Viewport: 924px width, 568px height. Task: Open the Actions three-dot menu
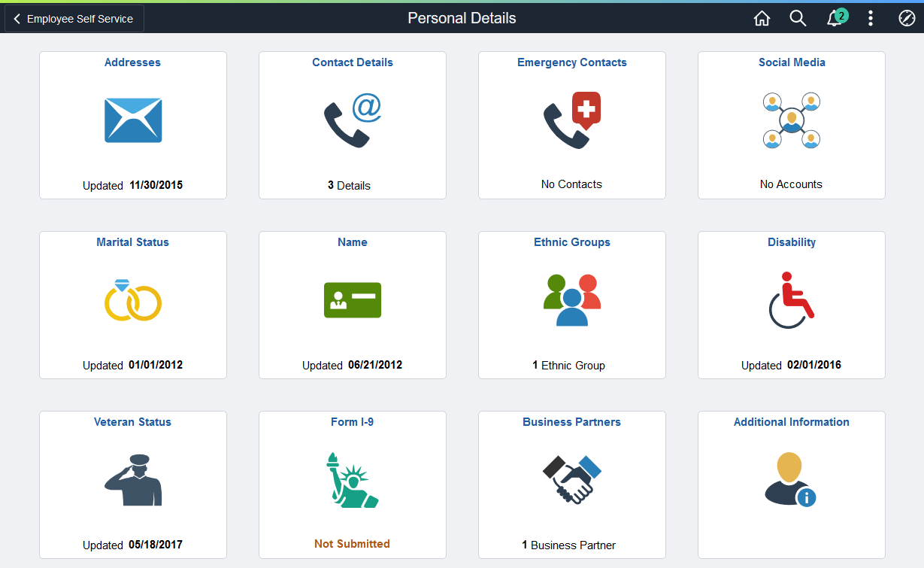click(x=871, y=19)
